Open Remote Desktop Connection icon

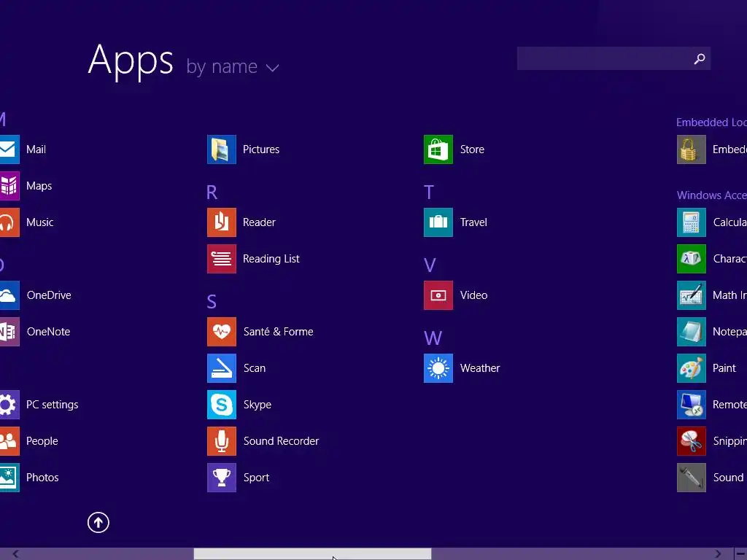[692, 405]
